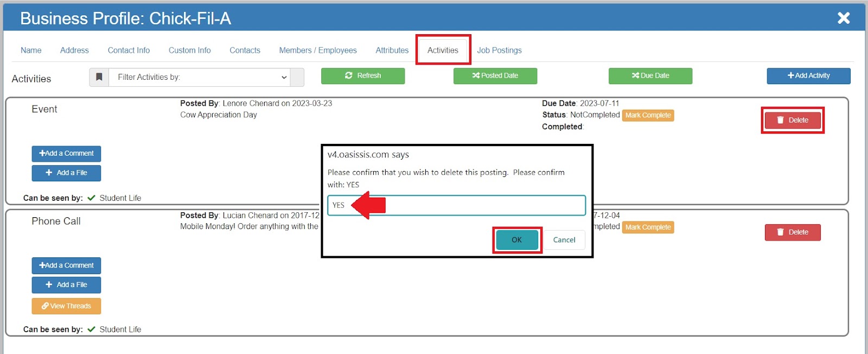This screenshot has width=868, height=354.
Task: Open the Job Postings tab
Action: point(499,50)
